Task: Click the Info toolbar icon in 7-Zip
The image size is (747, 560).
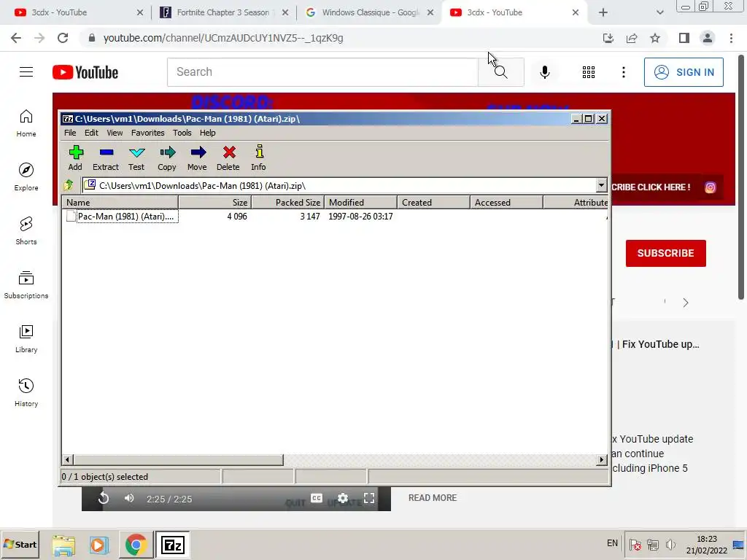Action: click(259, 157)
